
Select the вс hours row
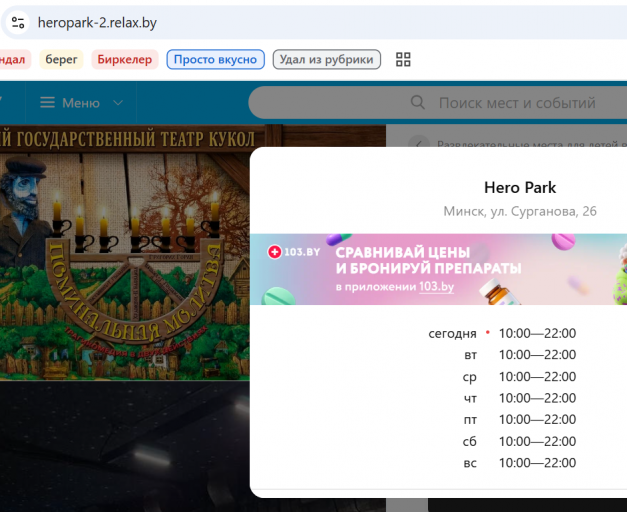click(x=520, y=463)
